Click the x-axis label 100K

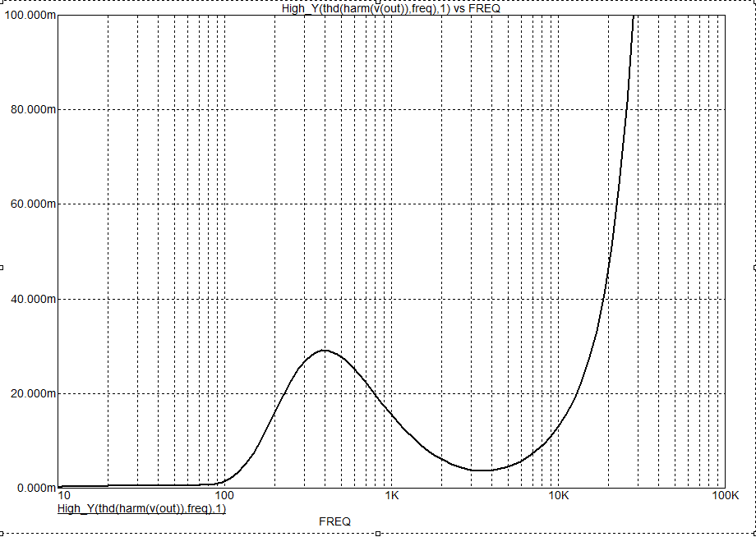726,496
